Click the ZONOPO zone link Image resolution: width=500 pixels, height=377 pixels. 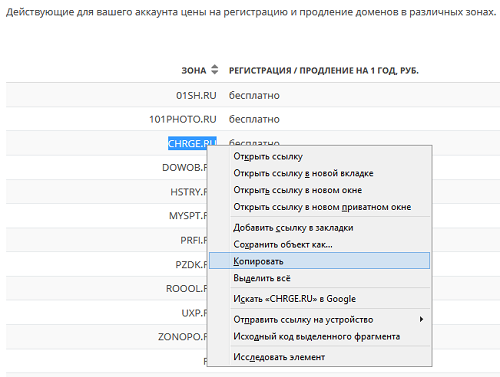coord(183,337)
